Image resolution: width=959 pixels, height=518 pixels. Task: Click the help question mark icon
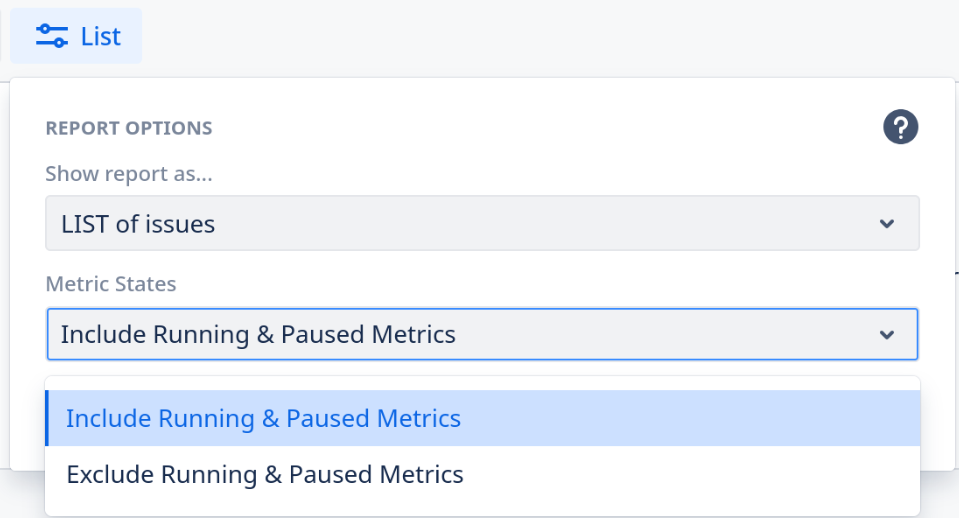tap(900, 127)
